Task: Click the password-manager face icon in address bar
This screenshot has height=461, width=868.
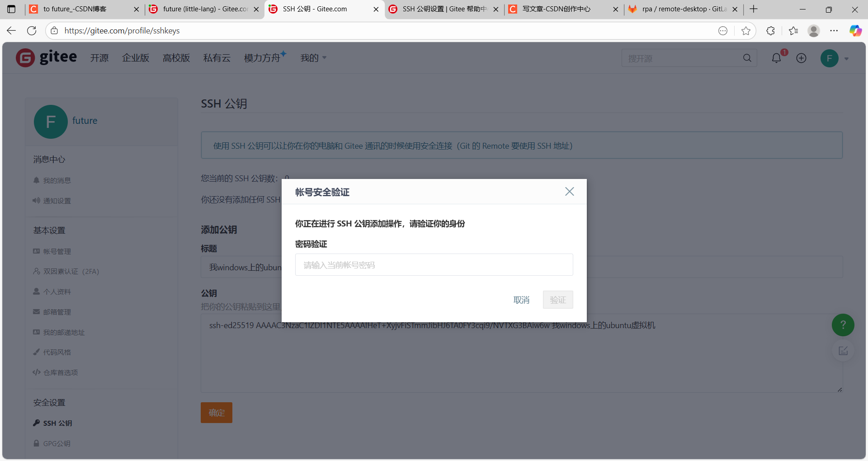Action: (x=723, y=31)
